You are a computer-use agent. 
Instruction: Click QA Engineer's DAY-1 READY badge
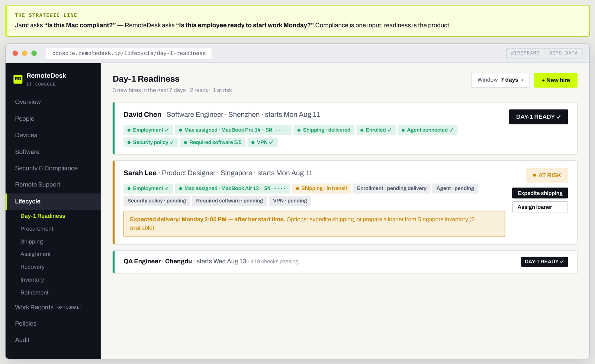(544, 261)
